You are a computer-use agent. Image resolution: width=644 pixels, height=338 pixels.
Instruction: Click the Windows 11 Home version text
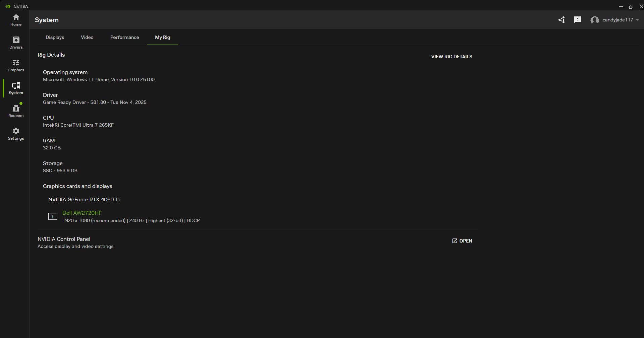(99, 79)
